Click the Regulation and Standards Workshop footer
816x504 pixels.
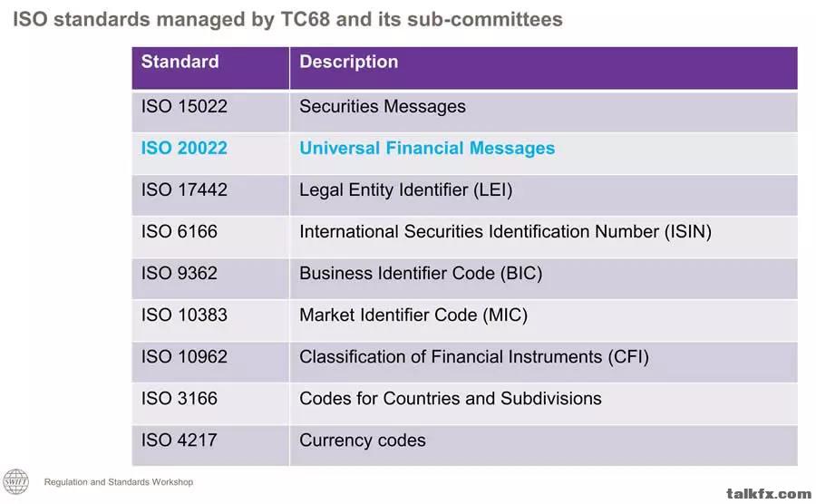[x=119, y=482]
